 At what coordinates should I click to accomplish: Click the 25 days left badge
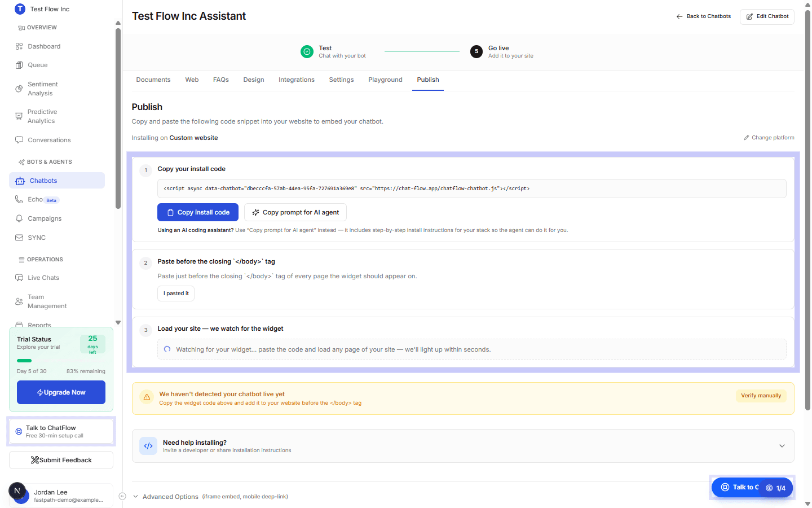(x=92, y=344)
